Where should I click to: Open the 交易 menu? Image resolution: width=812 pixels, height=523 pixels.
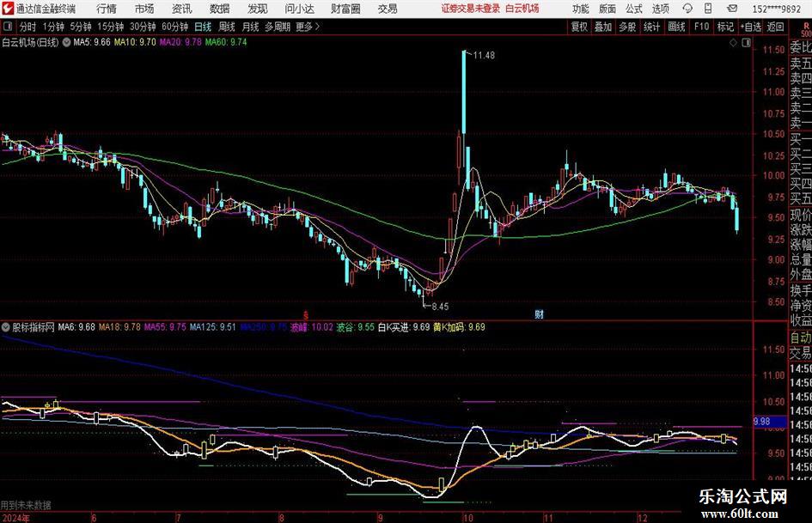(388, 9)
